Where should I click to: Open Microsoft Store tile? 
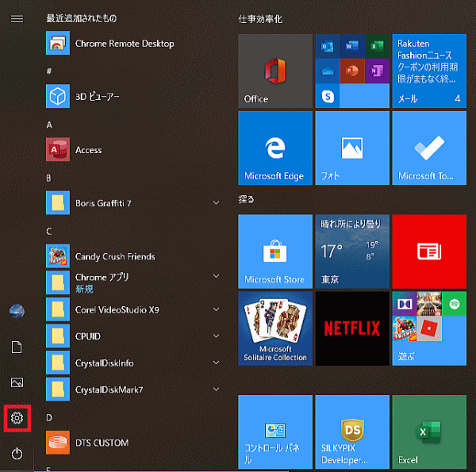pyautogui.click(x=275, y=251)
